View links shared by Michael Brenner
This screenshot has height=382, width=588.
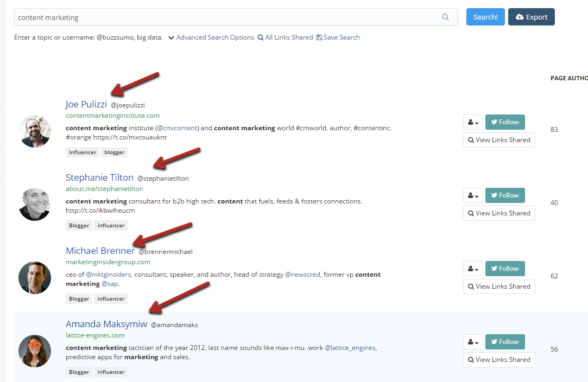pos(499,286)
